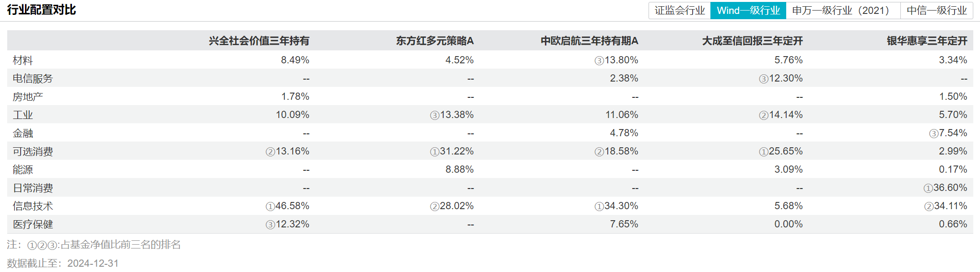Click the rank ③ marker beside 12.30%

(764, 79)
